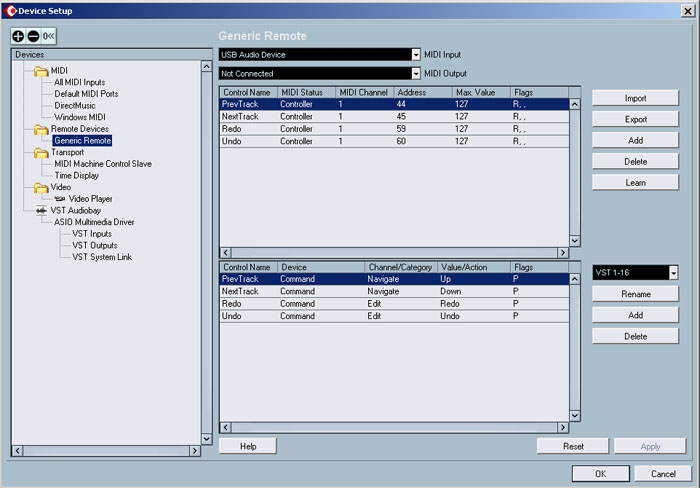Select the Remote Devices folder icon
The image size is (700, 488).
[x=41, y=129]
